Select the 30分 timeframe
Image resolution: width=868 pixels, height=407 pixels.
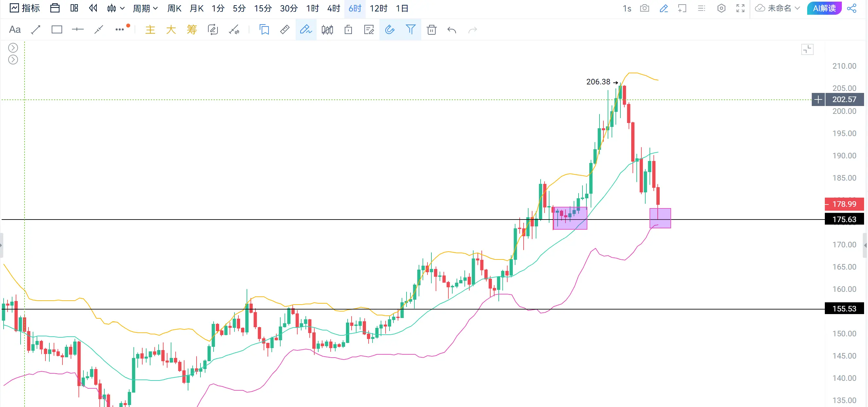click(289, 8)
